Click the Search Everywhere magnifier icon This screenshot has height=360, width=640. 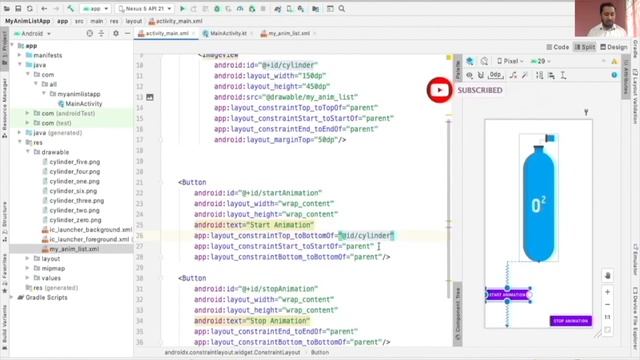pyautogui.click(x=342, y=9)
